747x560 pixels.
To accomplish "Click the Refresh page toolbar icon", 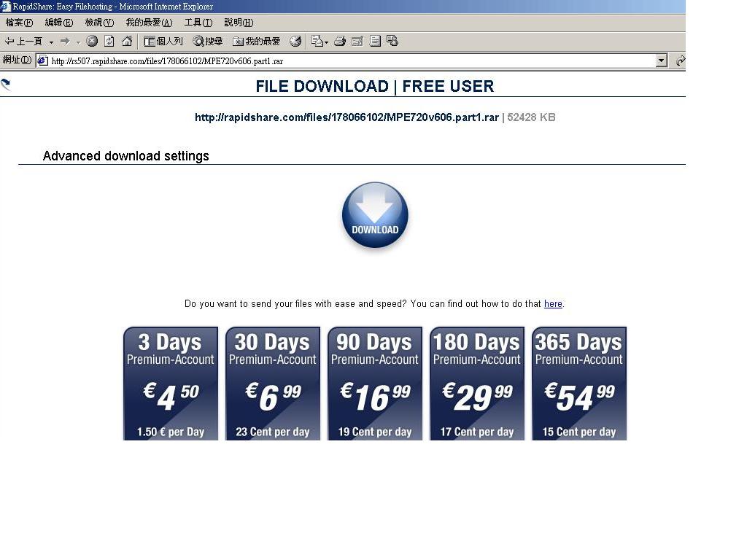I will click(109, 42).
